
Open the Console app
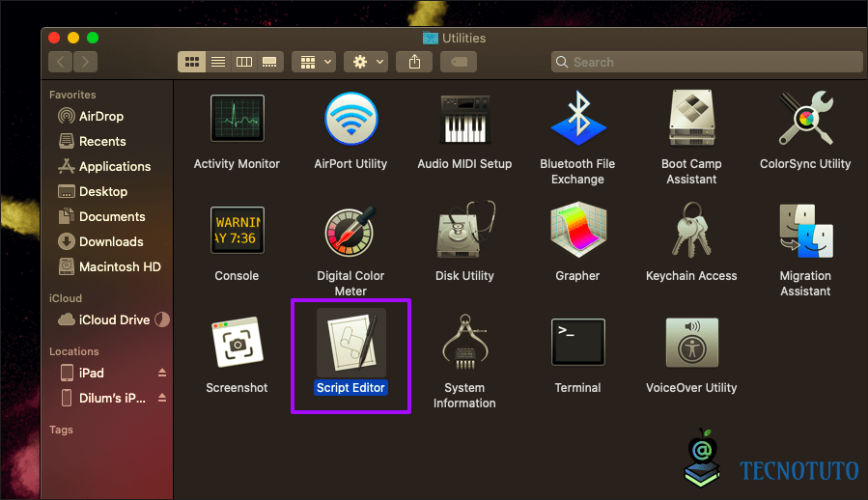point(237,230)
